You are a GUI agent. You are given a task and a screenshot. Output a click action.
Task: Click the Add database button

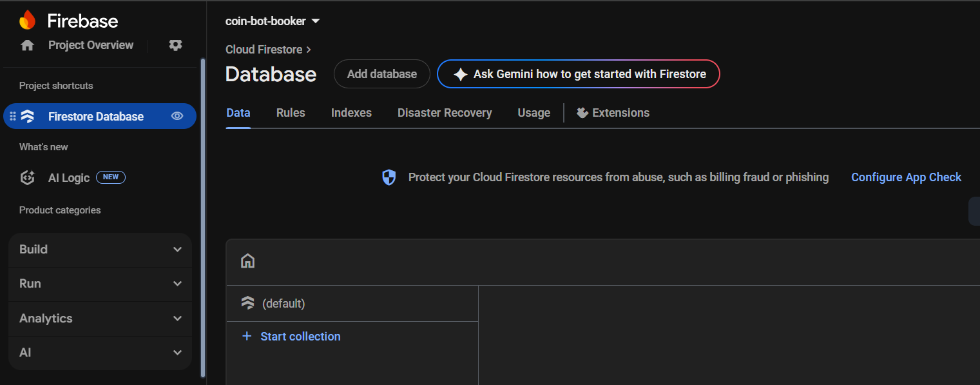(382, 74)
